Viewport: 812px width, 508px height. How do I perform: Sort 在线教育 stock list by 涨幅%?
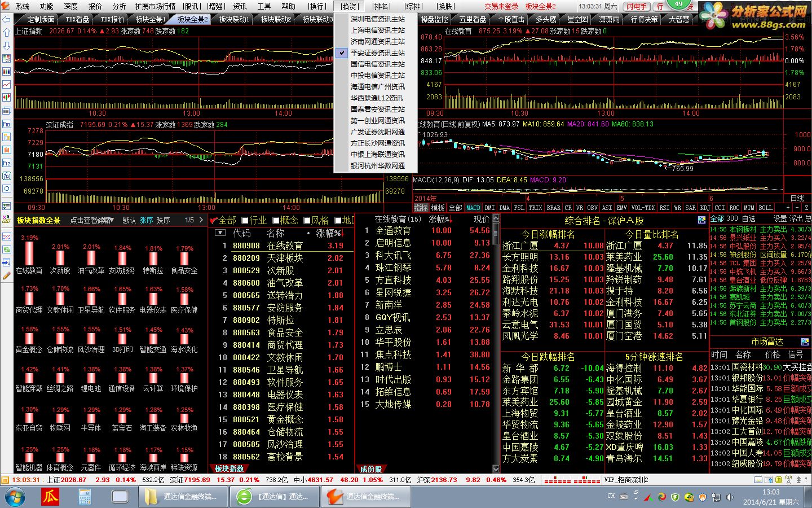pyautogui.click(x=440, y=219)
